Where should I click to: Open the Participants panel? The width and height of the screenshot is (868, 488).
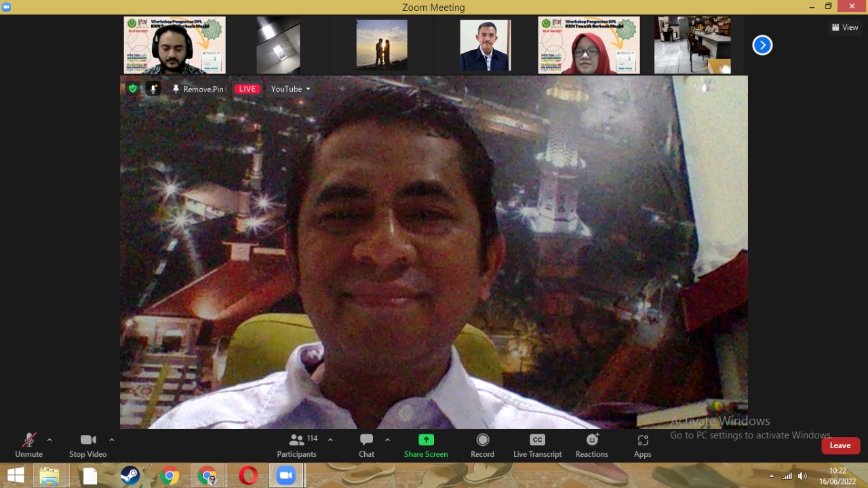297,445
